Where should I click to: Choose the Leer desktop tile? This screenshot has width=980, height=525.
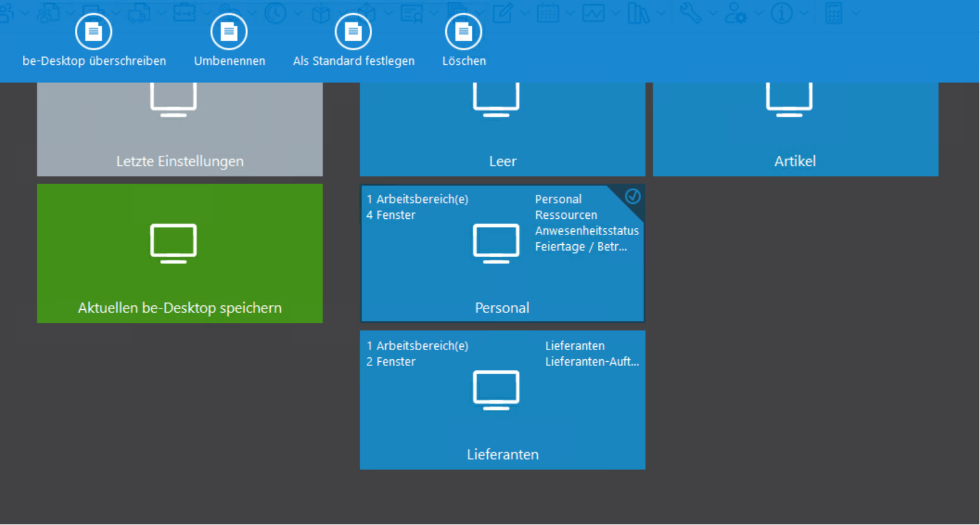tap(502, 130)
